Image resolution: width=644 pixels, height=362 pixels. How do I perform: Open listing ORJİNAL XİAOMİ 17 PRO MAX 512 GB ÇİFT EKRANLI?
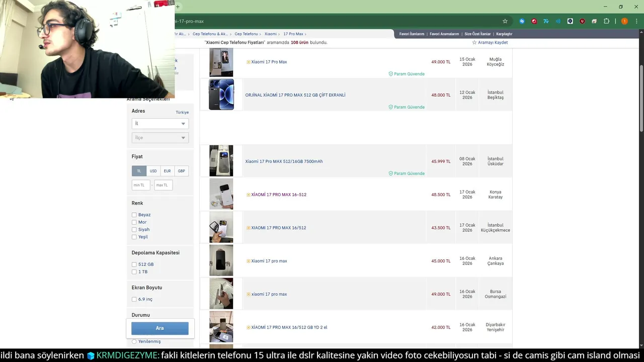coord(295,95)
